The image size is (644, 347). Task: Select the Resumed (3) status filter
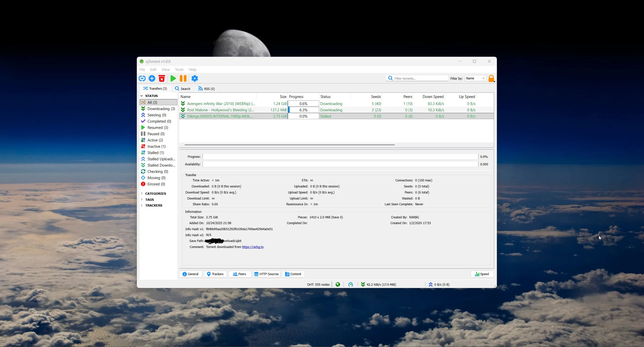(158, 127)
